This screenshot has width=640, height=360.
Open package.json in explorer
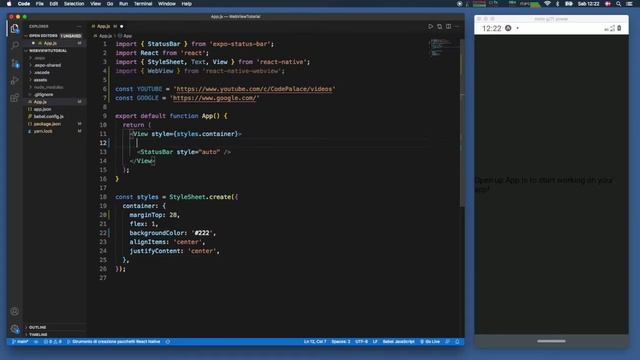(x=47, y=124)
